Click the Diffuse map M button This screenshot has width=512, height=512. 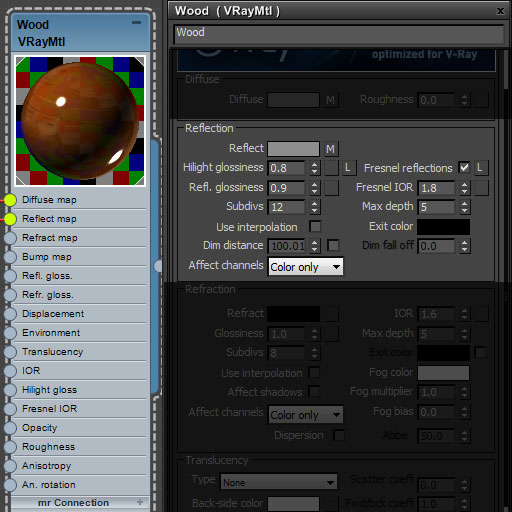[x=331, y=100]
